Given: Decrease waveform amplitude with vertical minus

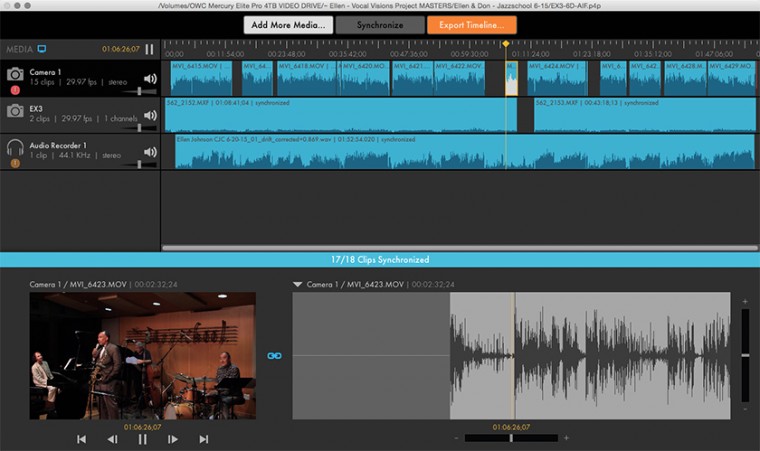Looking at the screenshot, I should (745, 409).
